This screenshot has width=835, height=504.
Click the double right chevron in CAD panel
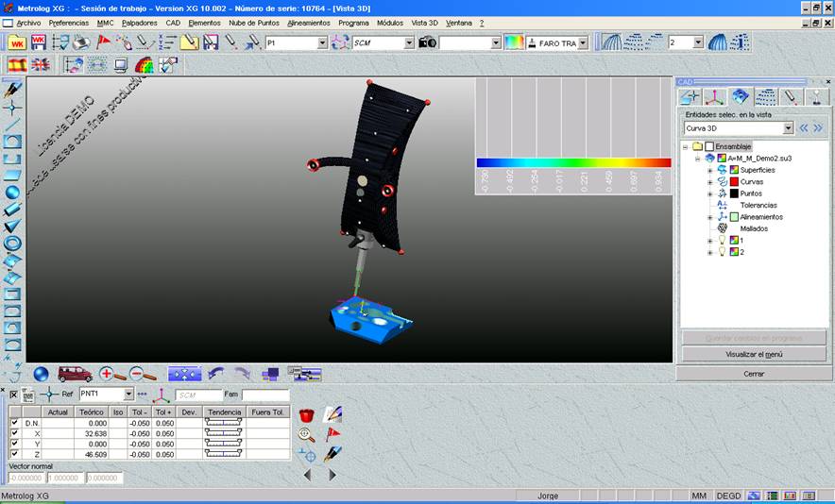tap(819, 128)
